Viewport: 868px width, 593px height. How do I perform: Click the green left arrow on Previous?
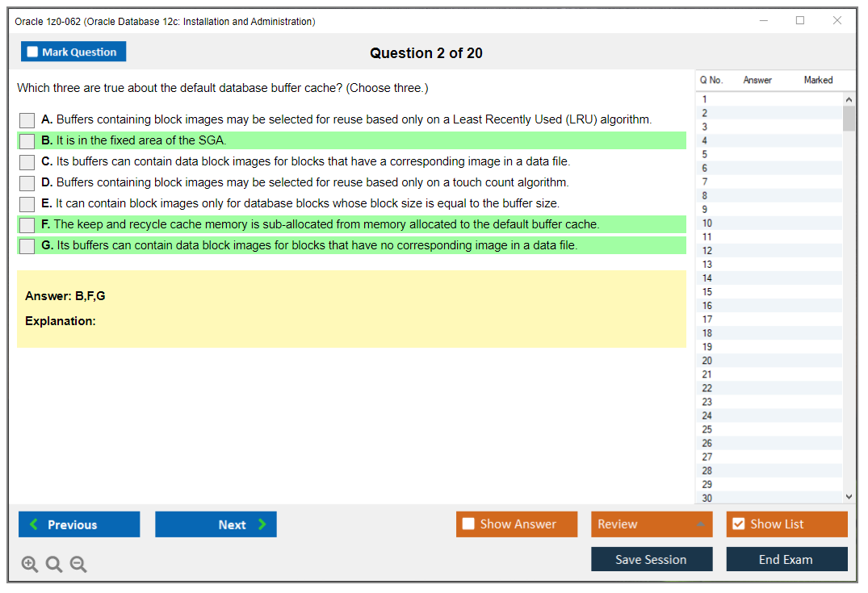[34, 524]
